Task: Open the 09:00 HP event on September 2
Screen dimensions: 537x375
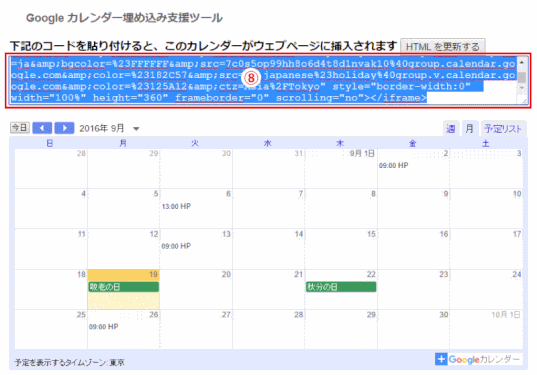Action: [x=394, y=165]
